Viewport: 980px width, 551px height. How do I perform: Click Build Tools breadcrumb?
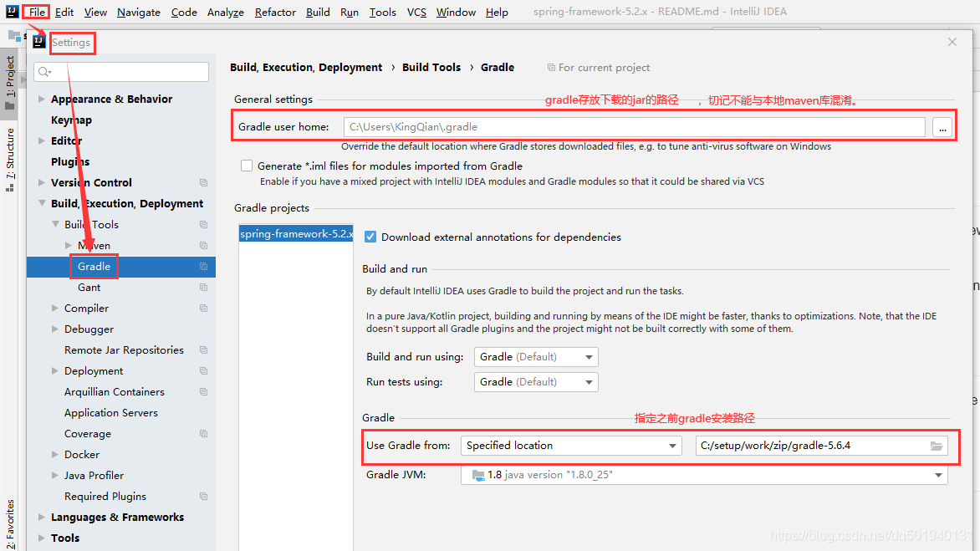click(x=431, y=68)
